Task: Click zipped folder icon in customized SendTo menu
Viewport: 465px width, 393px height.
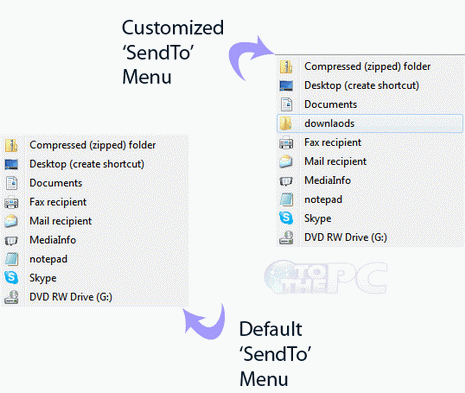Action: 286,67
